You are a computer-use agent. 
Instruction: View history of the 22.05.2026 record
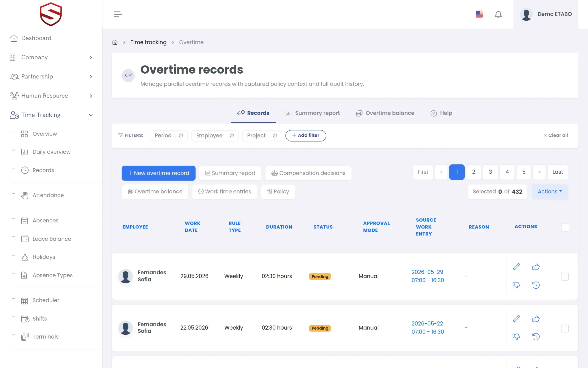(x=536, y=336)
